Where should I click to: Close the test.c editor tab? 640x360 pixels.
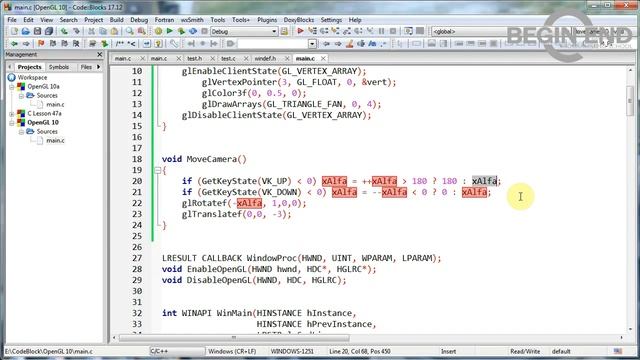pos(246,59)
